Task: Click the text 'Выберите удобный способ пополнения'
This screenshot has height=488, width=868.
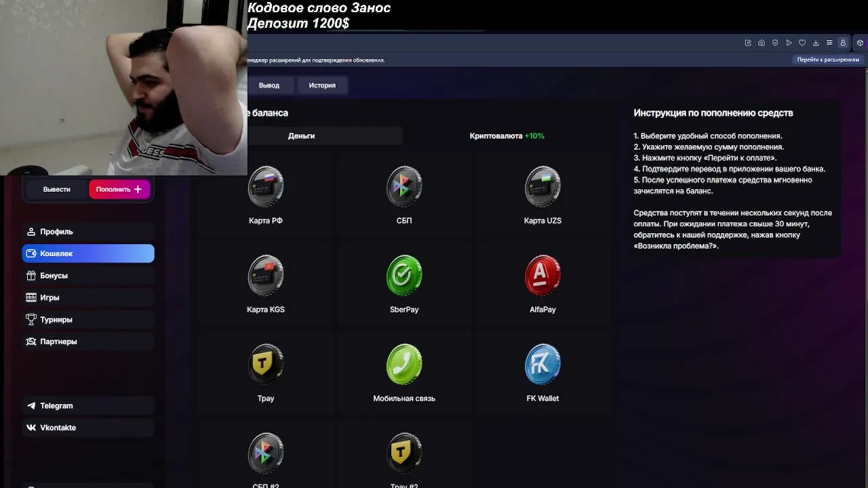Action: (x=711, y=136)
